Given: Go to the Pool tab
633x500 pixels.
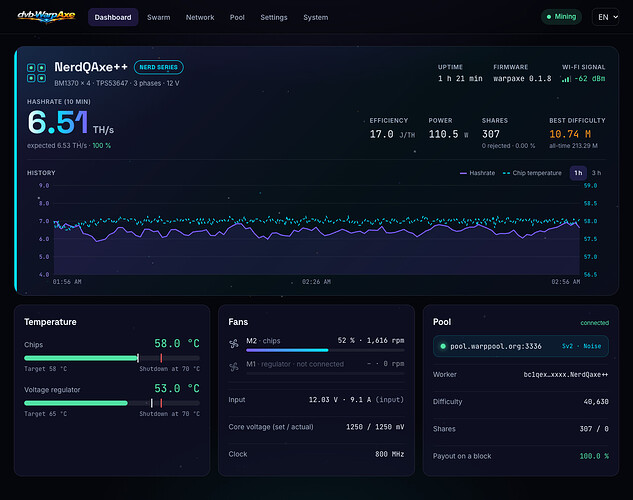Looking at the screenshot, I should (237, 17).
